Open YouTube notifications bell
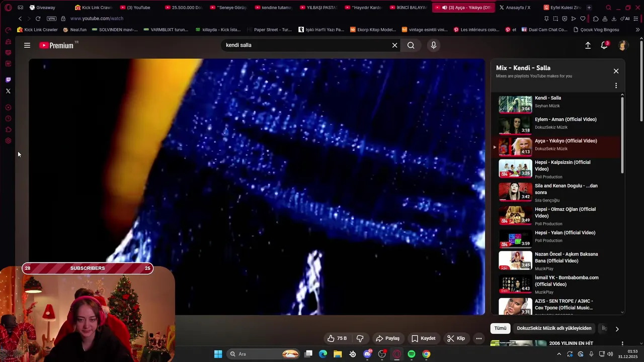The width and height of the screenshot is (644, 362). point(604,45)
